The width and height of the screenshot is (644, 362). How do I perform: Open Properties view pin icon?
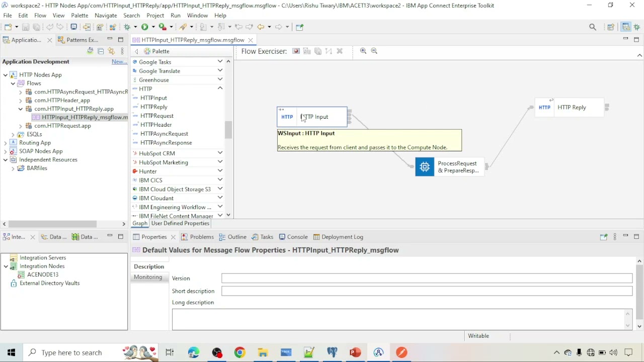tap(604, 237)
